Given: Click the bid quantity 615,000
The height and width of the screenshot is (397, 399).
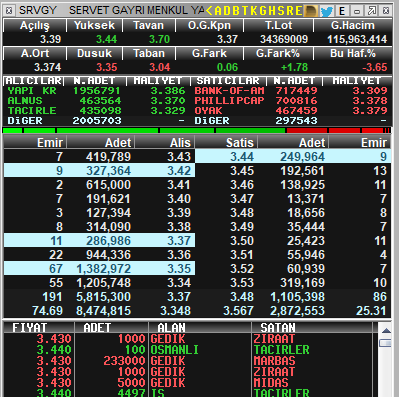Looking at the screenshot, I should coord(108,185).
